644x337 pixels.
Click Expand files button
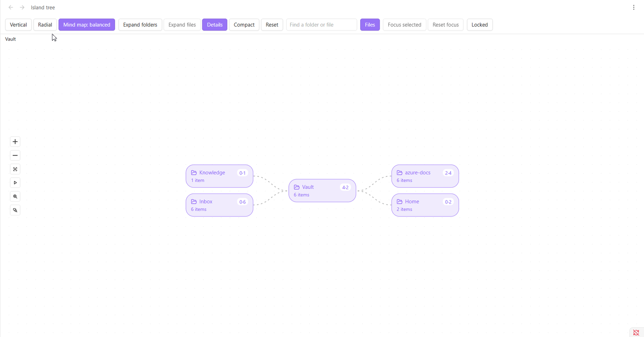click(x=182, y=25)
